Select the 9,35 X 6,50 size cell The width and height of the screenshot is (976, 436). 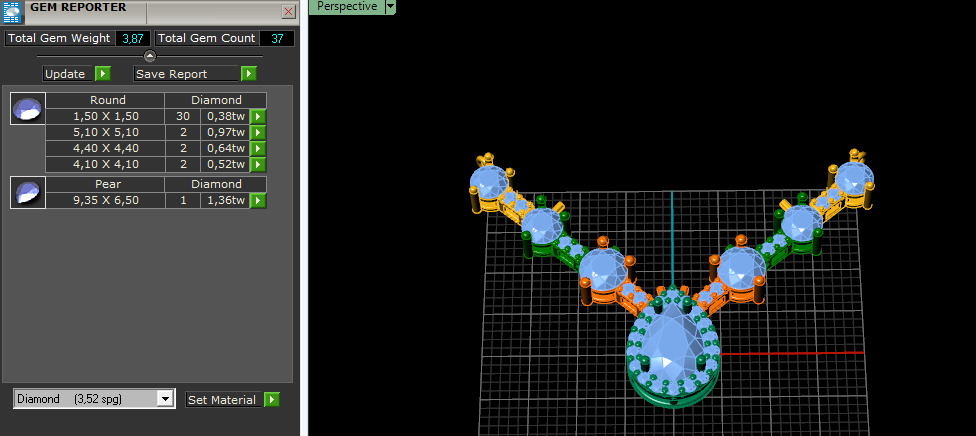105,201
